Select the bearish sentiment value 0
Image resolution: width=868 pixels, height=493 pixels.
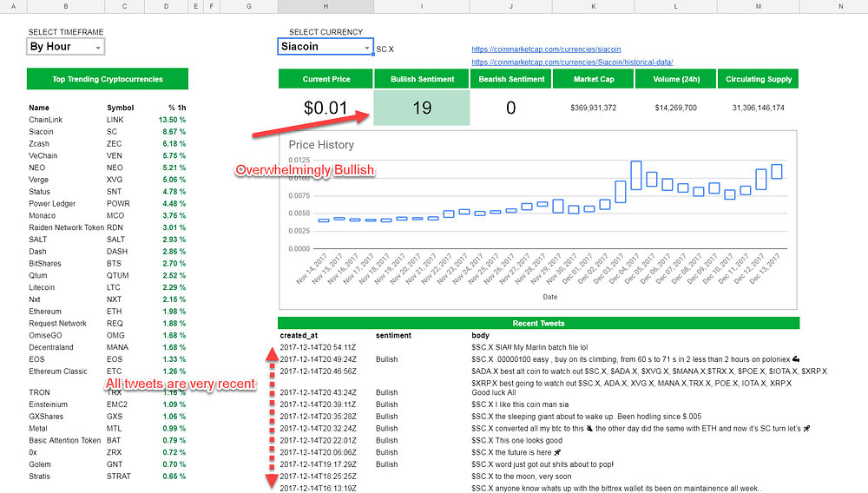511,108
